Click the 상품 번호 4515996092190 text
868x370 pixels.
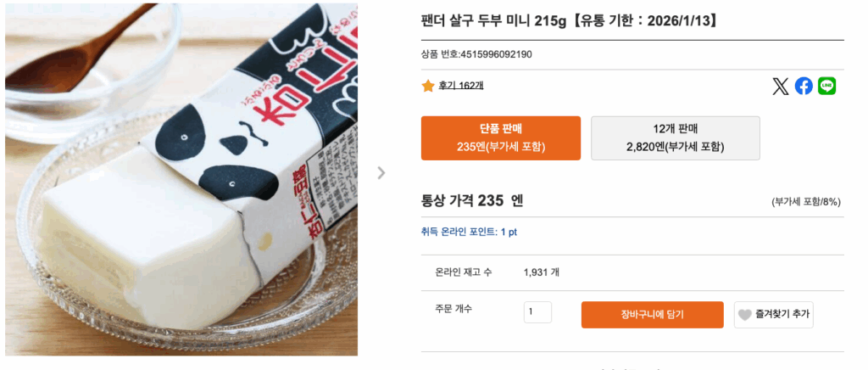476,54
